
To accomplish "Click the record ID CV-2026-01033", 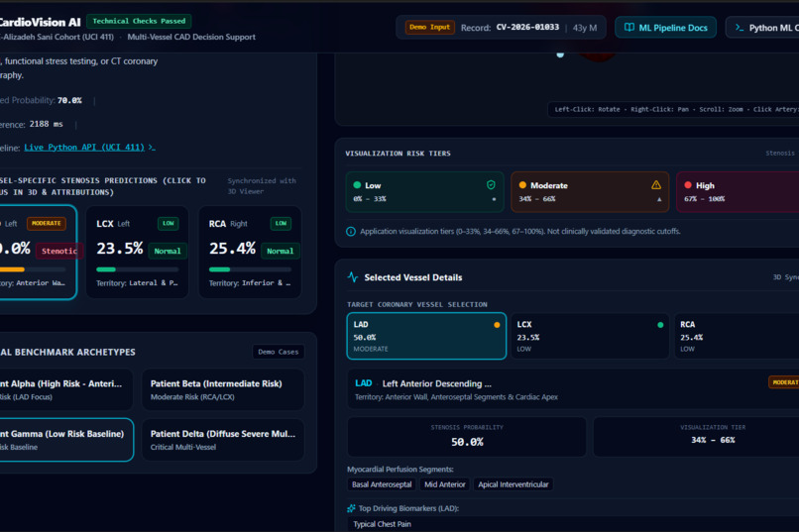I will coord(527,27).
